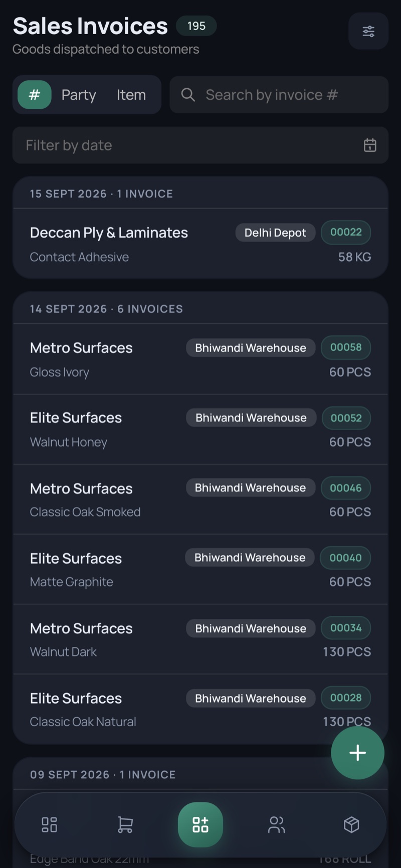
Task: Open the inventory box icon in bottom nav
Action: (351, 824)
